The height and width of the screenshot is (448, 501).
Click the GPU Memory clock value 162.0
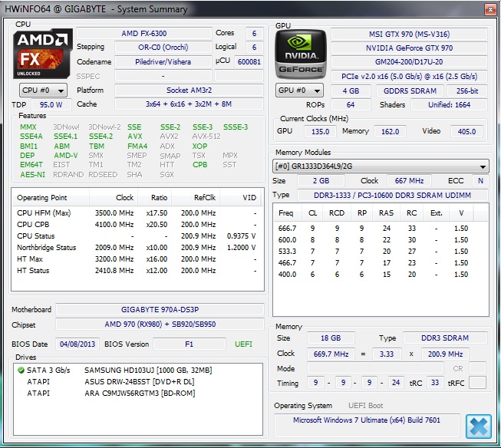pos(390,131)
